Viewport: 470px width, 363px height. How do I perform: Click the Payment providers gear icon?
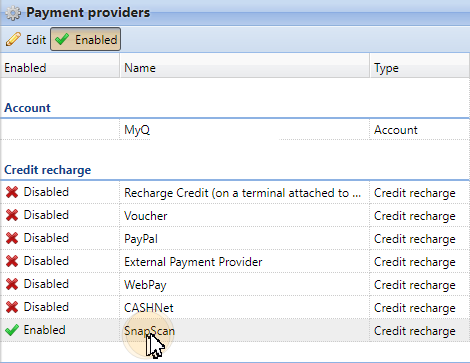(x=13, y=13)
